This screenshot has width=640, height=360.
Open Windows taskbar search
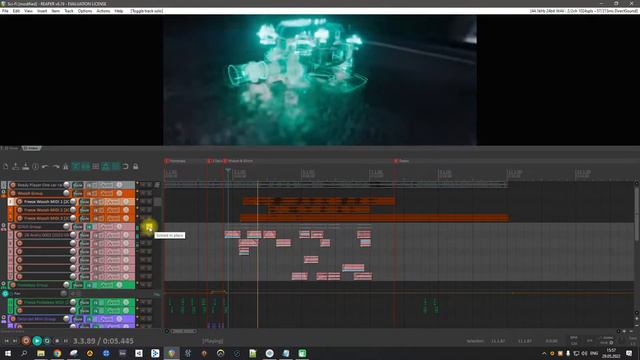tap(24, 353)
